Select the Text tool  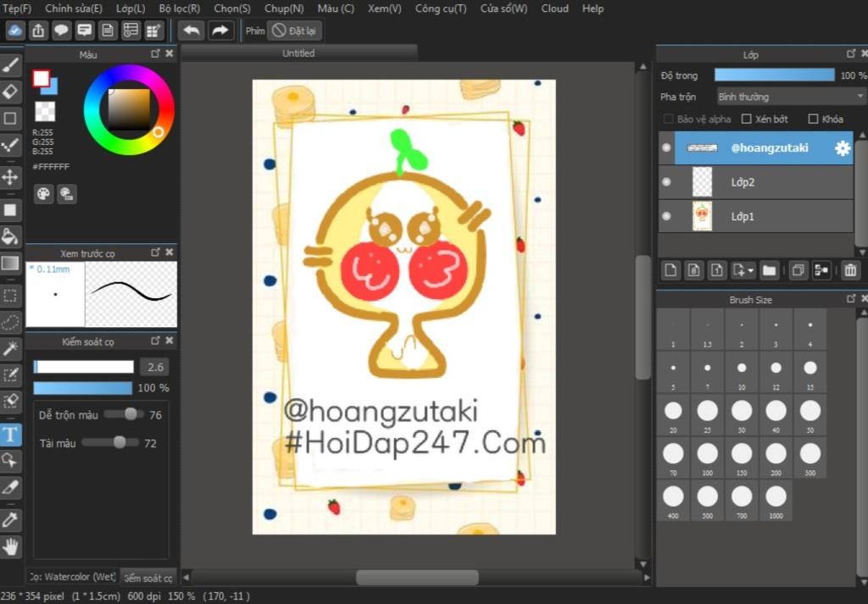point(10,435)
